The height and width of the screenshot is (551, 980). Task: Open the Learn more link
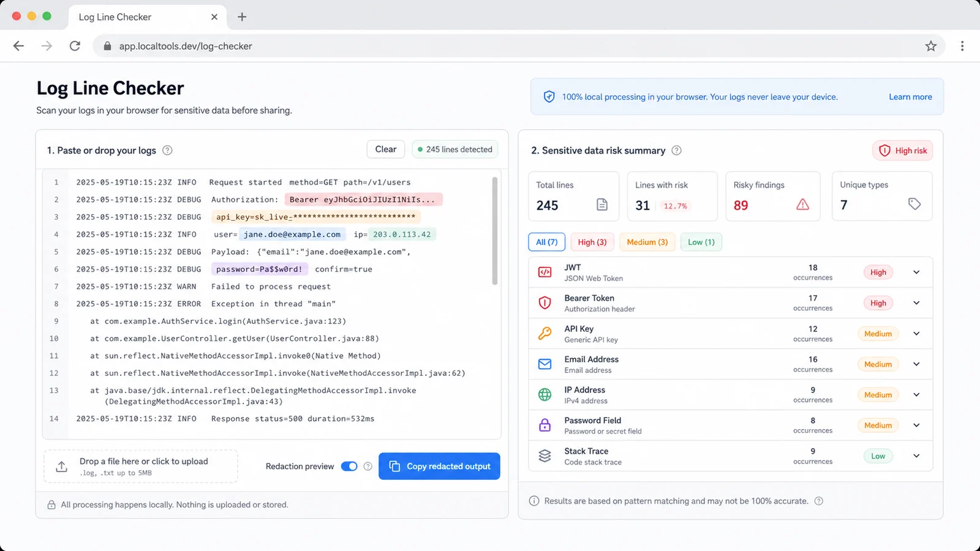click(x=910, y=97)
